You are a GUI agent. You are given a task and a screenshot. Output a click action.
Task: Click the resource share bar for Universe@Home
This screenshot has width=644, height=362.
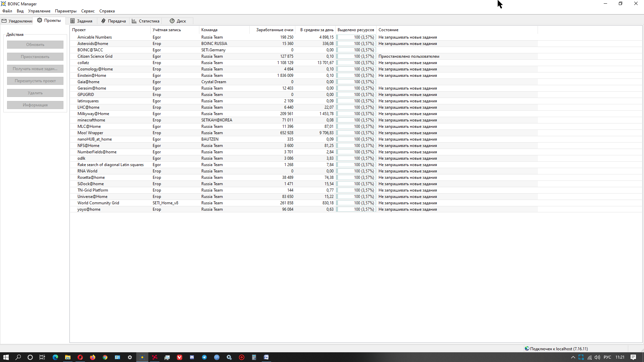tap(356, 197)
